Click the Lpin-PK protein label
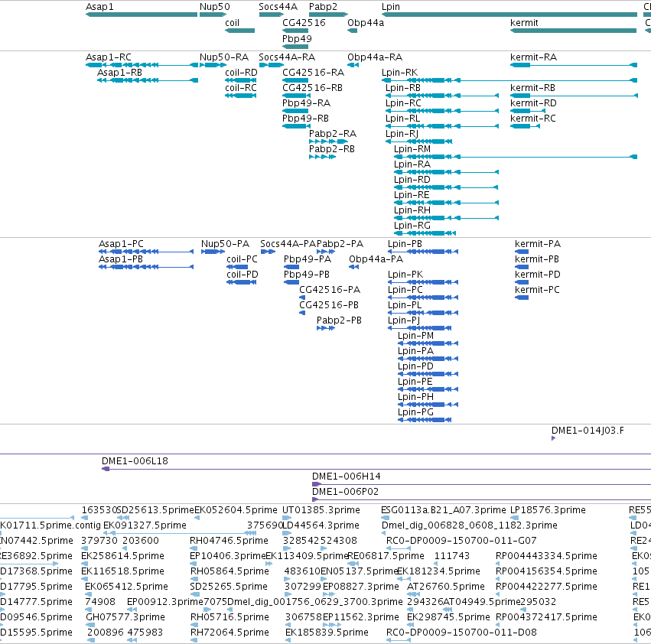The height and width of the screenshot is (644, 651). tap(405, 275)
